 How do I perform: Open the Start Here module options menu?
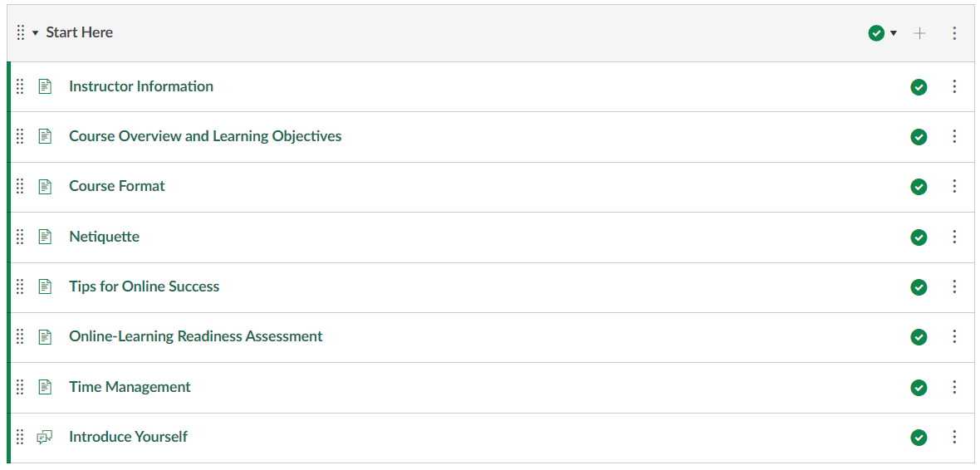tap(954, 33)
